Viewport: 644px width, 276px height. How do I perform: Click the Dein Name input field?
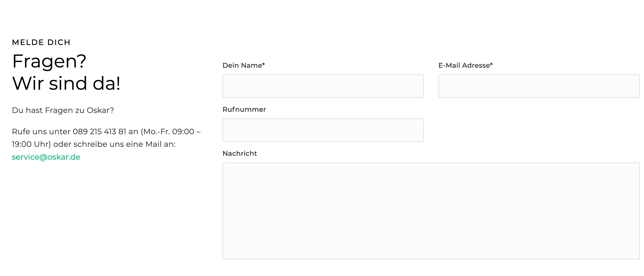[323, 86]
